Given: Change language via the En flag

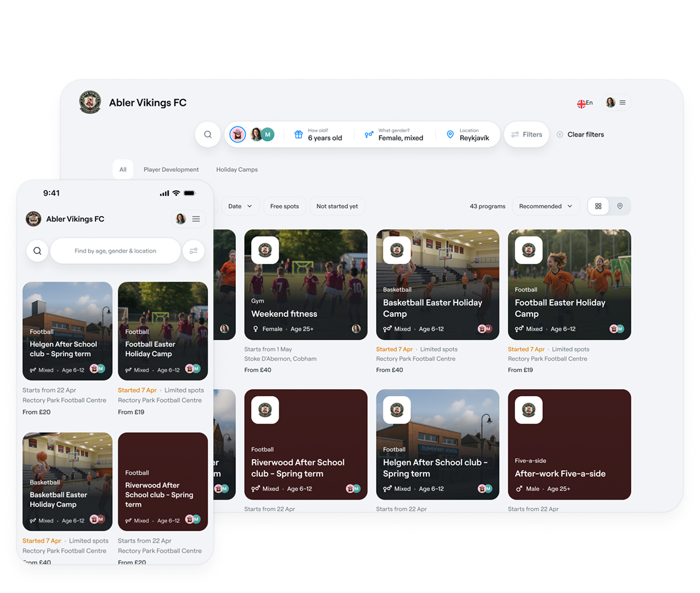Looking at the screenshot, I should (x=585, y=103).
